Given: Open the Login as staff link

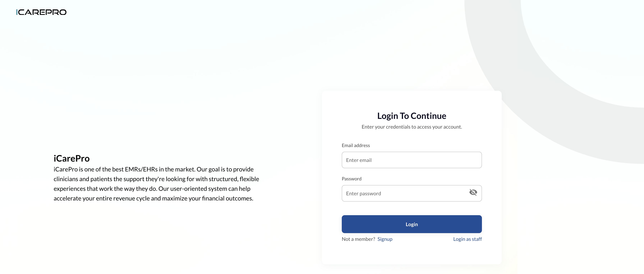Looking at the screenshot, I should (467, 239).
